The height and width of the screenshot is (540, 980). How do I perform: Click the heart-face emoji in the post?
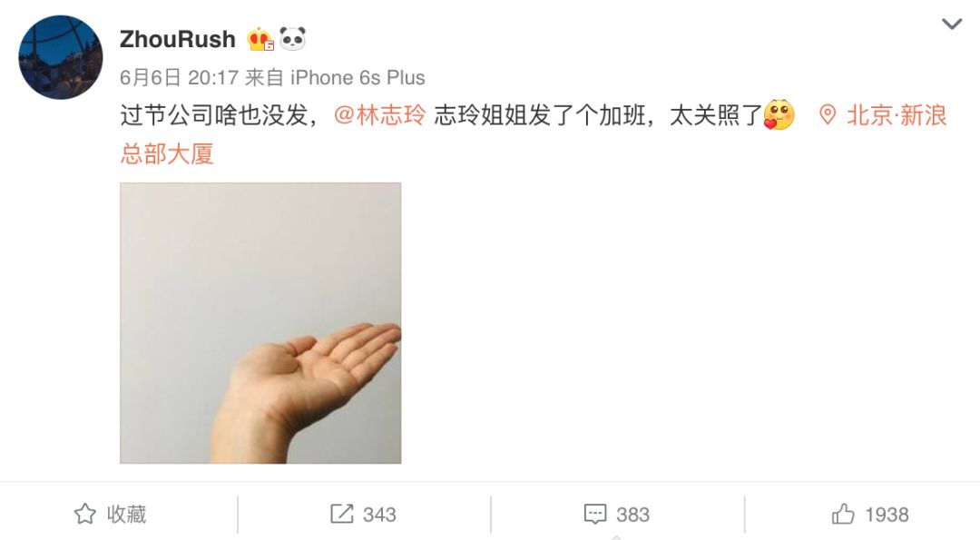779,115
